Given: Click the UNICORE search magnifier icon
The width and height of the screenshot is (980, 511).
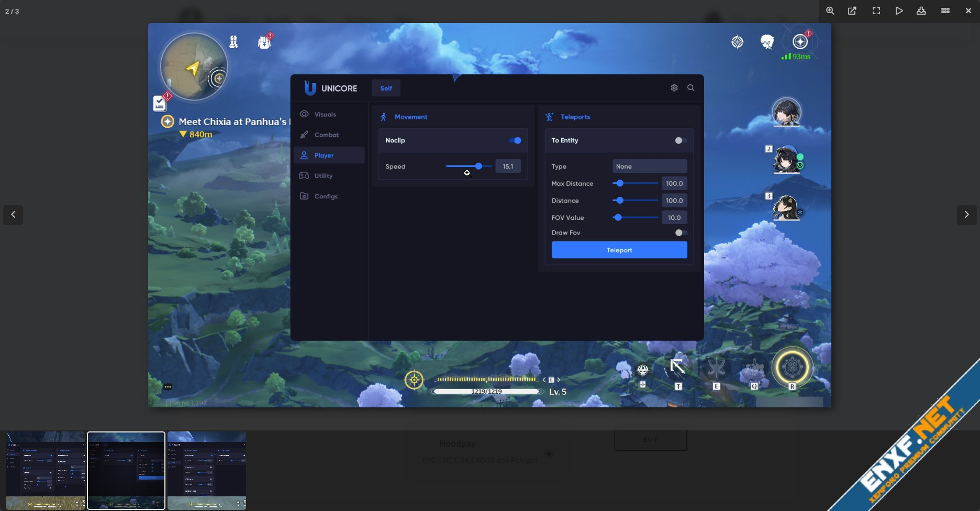Looking at the screenshot, I should point(691,88).
